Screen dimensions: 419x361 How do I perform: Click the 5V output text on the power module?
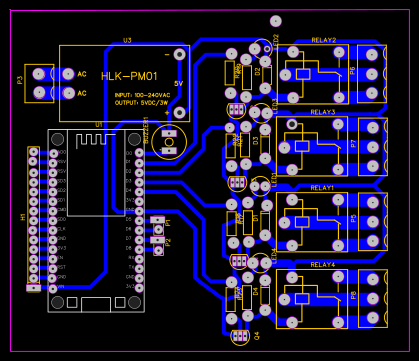pos(178,84)
